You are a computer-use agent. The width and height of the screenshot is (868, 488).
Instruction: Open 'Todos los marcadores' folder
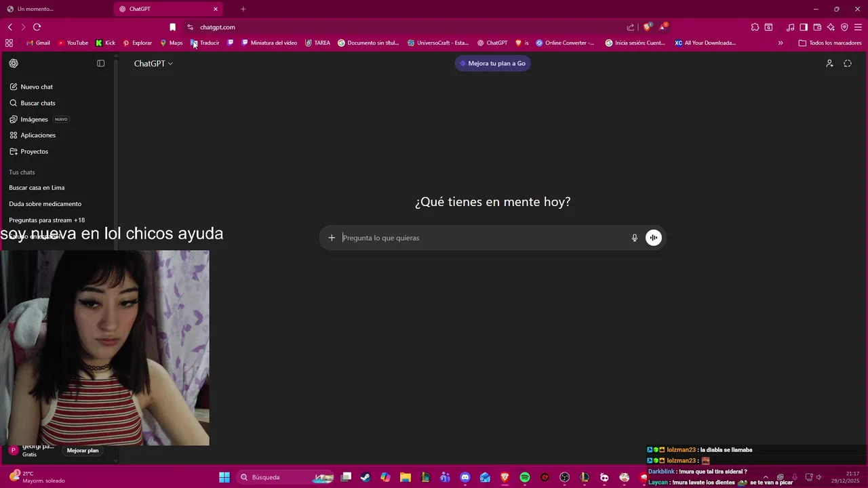tap(830, 43)
